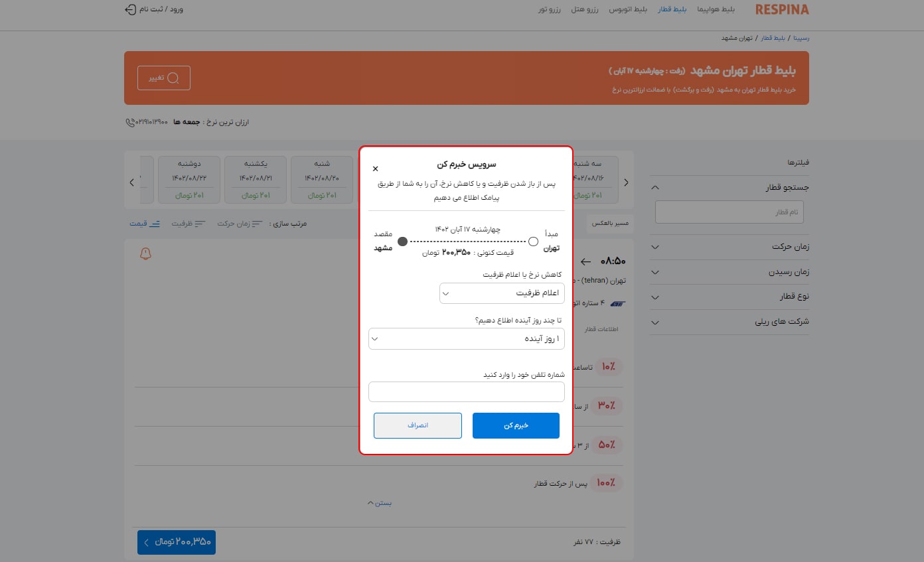Open the «۱ روز آینده» days dropdown
This screenshot has width=924, height=562.
click(466, 338)
